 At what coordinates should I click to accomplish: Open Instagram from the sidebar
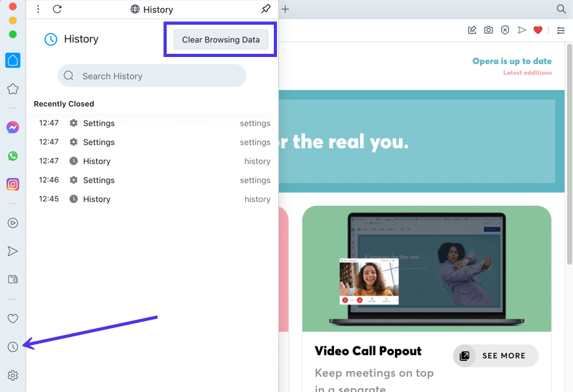pos(13,184)
